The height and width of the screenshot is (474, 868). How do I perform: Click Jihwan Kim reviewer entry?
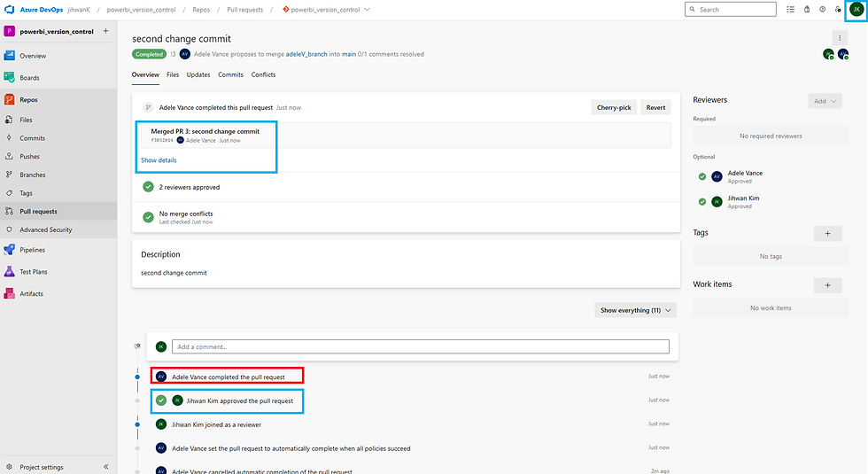[x=743, y=202]
